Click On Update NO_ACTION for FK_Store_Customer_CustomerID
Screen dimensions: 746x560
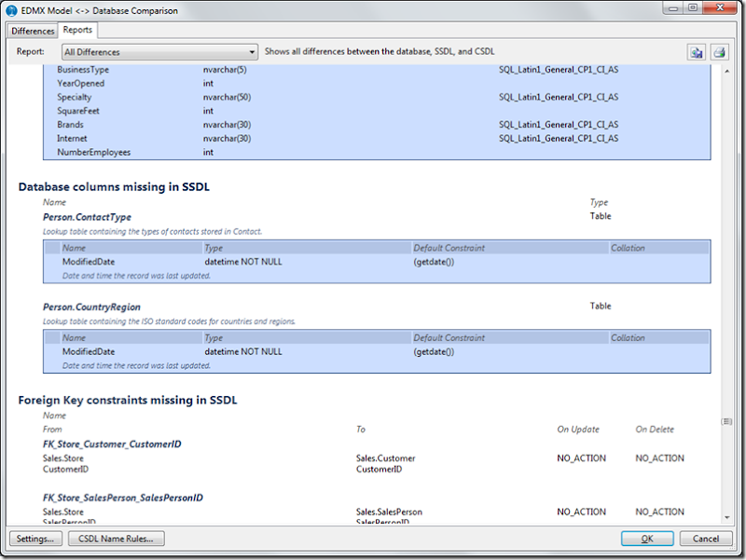[x=581, y=458]
